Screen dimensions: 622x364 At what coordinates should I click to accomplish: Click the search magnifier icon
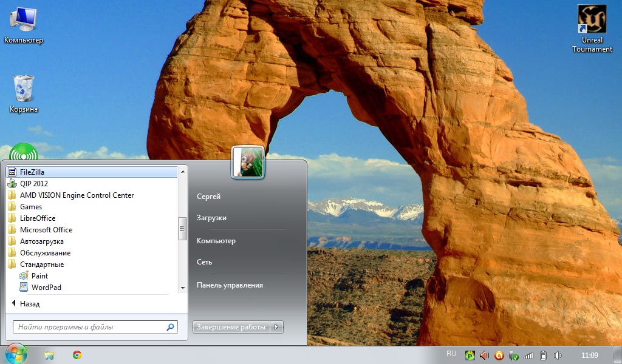[170, 327]
